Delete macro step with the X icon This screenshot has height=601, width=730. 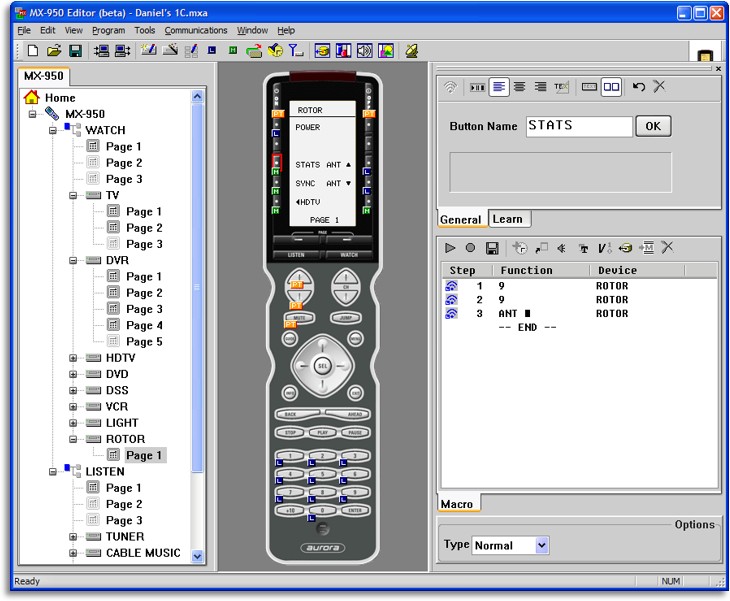[x=667, y=247]
